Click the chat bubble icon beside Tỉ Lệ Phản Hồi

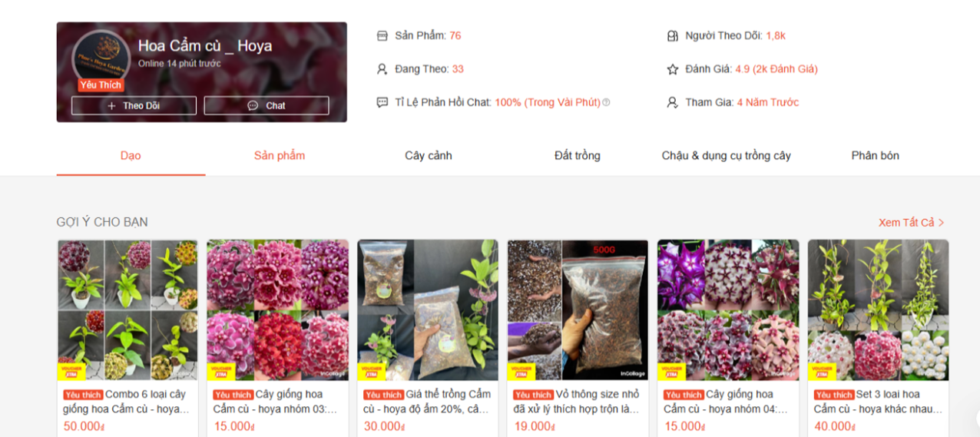point(382,102)
